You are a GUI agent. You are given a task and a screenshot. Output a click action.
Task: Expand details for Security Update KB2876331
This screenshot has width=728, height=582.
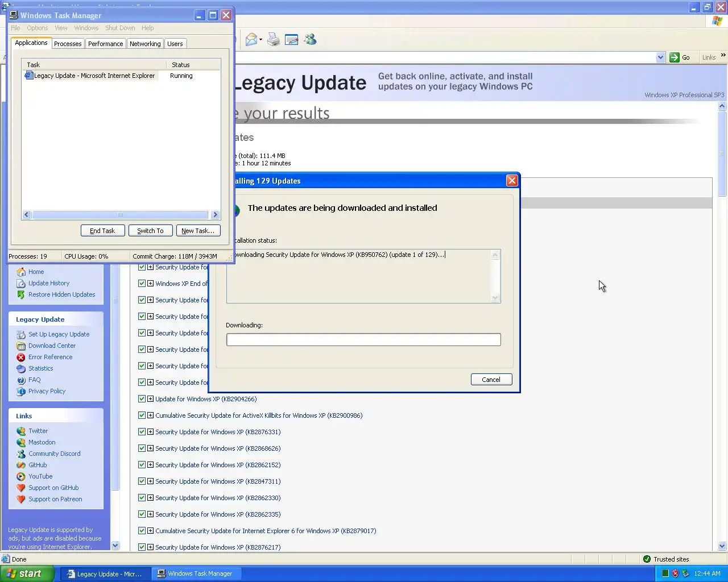pyautogui.click(x=151, y=432)
